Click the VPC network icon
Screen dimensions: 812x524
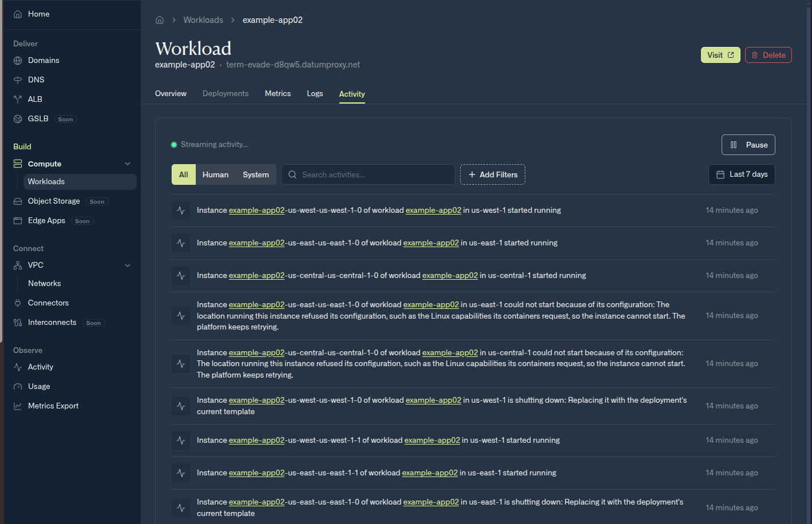pos(18,265)
